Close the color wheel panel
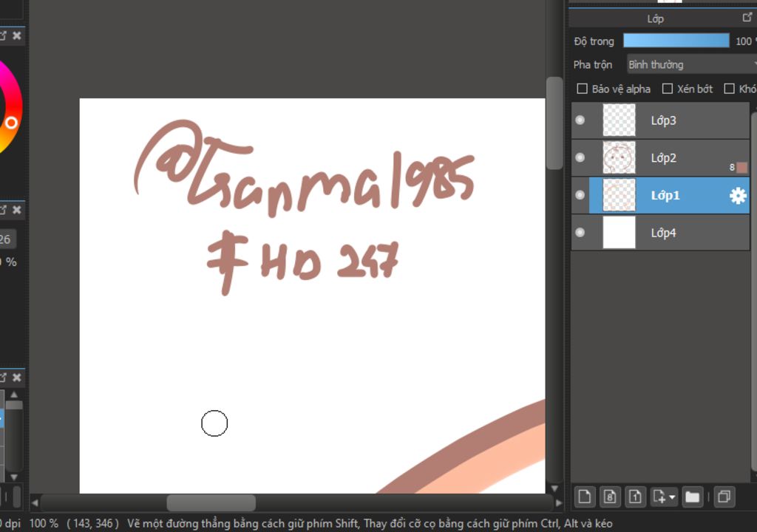Viewport: 757px width, 532px height. pyautogui.click(x=17, y=35)
